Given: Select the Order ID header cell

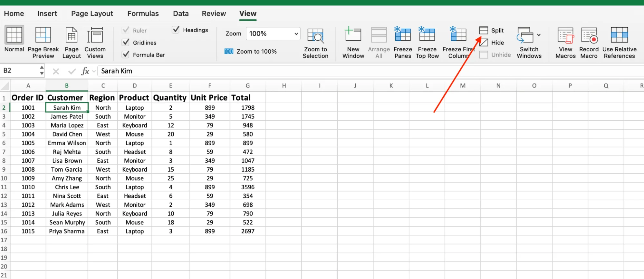Looking at the screenshot, I should click(x=28, y=98).
